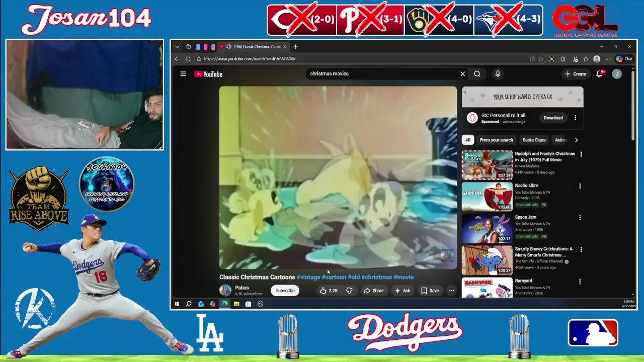Clear the search box with the X
Screen dimensions: 644x362
[462, 74]
